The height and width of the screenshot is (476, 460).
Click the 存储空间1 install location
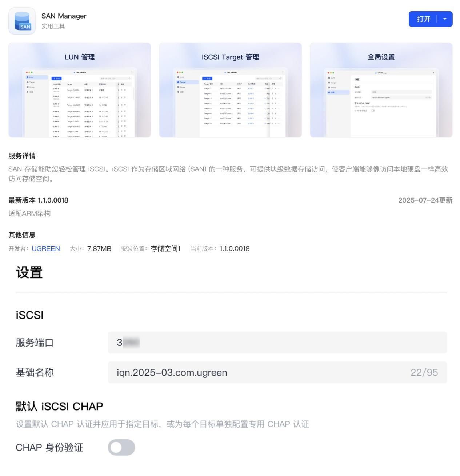[x=165, y=249]
